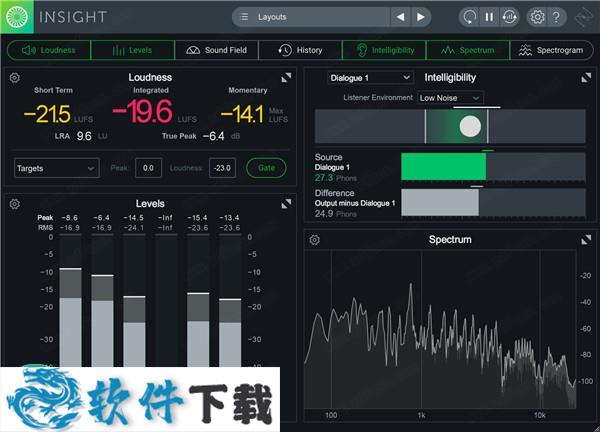600x432 pixels.
Task: Click the peak -15.4 channel value
Action: click(197, 218)
